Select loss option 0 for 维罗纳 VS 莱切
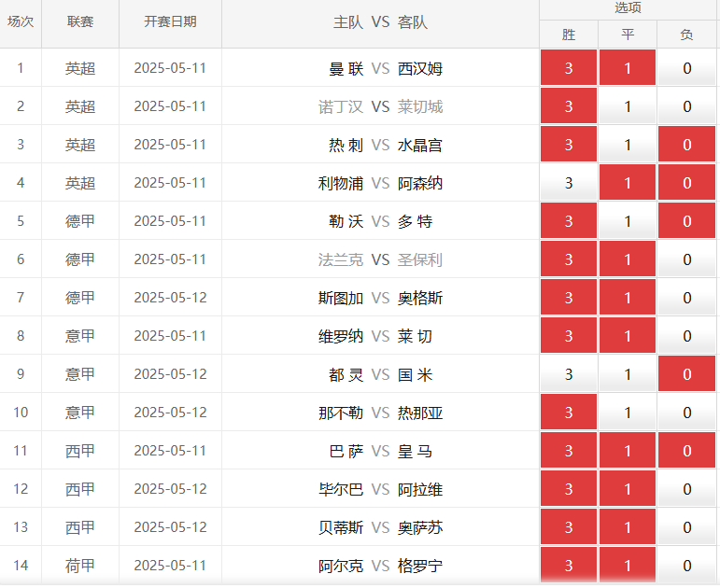 point(686,336)
